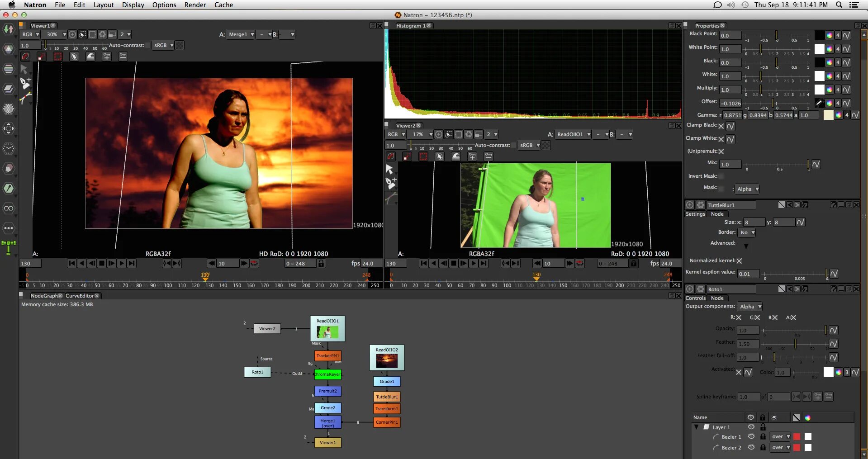Select the TuttleBlur1 node in the graph

pos(387,397)
